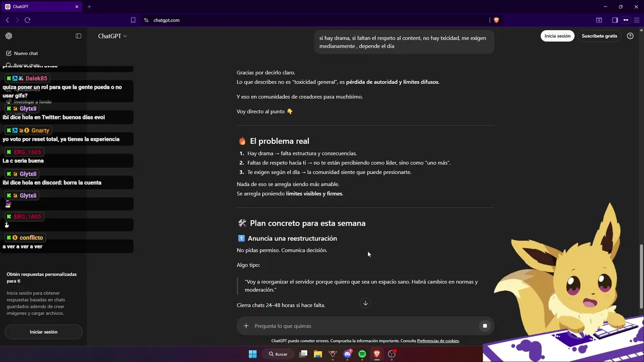This screenshot has width=644, height=362.
Task: Focus the Pregunta lo que quieras input
Action: tap(362, 326)
